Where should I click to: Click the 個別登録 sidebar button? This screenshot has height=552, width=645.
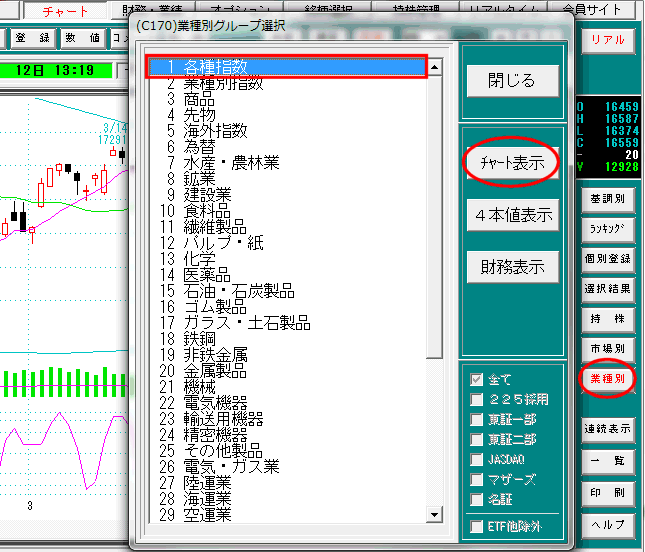click(608, 259)
